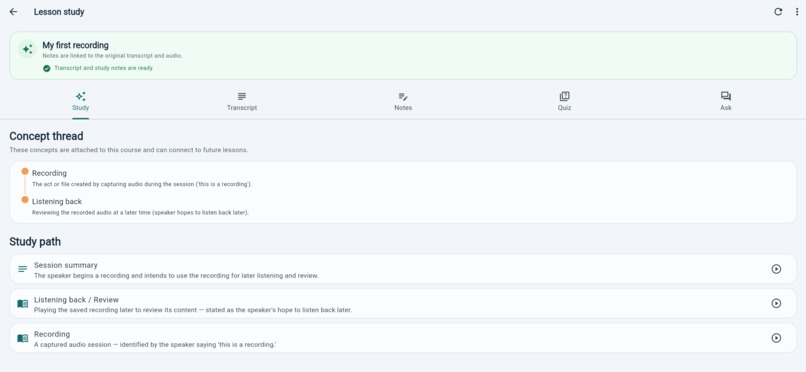Click the book icon for Recording study item
This screenshot has width=806, height=372.
coord(23,338)
